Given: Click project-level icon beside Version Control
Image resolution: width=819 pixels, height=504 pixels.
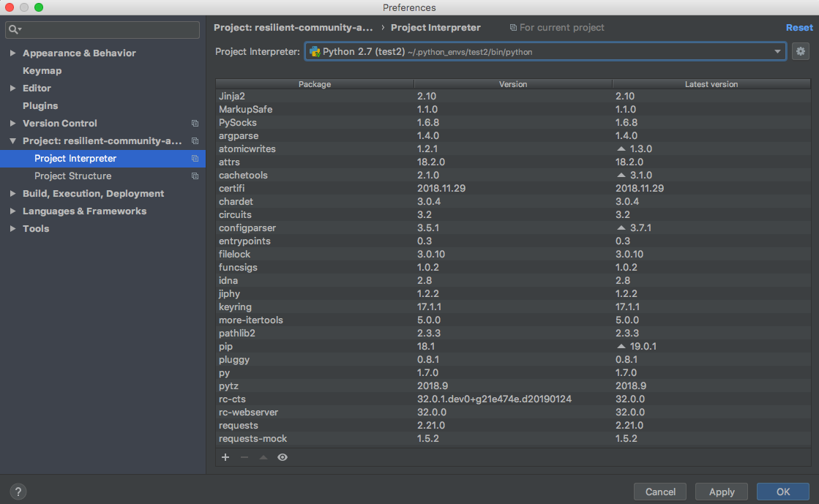Looking at the screenshot, I should 195,124.
